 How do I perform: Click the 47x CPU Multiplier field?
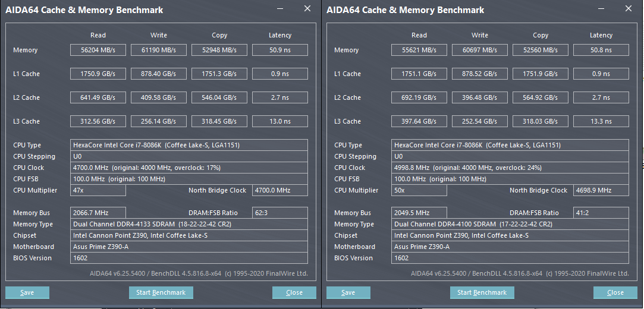point(98,190)
